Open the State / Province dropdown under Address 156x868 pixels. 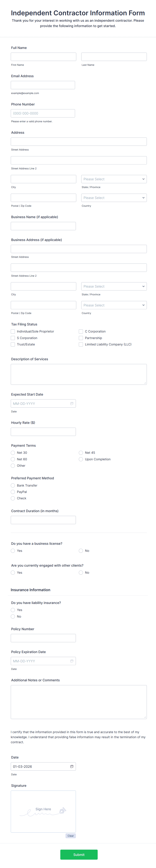[x=114, y=179]
